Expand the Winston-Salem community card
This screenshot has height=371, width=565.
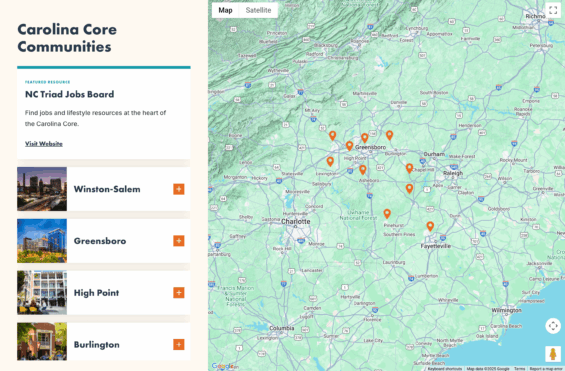179,189
